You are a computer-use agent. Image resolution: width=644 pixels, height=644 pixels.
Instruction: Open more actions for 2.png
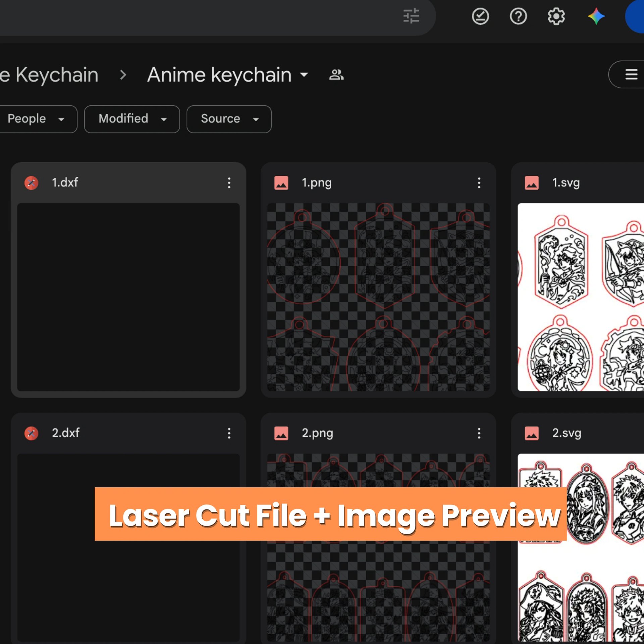tap(479, 433)
